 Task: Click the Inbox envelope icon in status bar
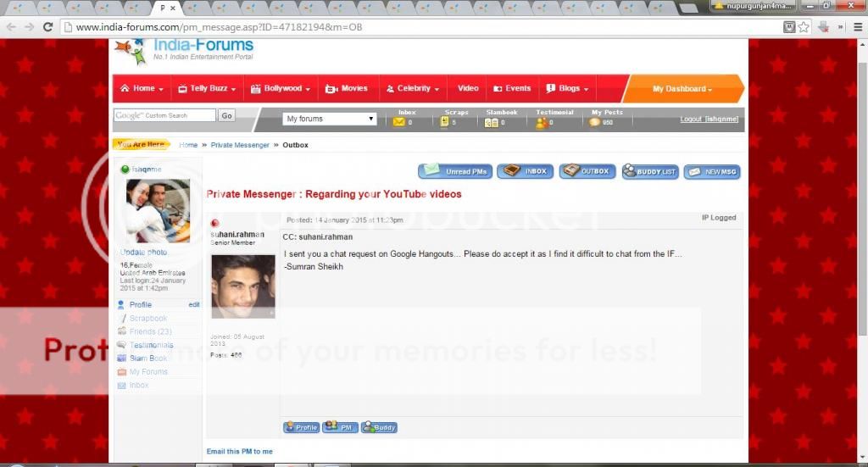[x=399, y=122]
